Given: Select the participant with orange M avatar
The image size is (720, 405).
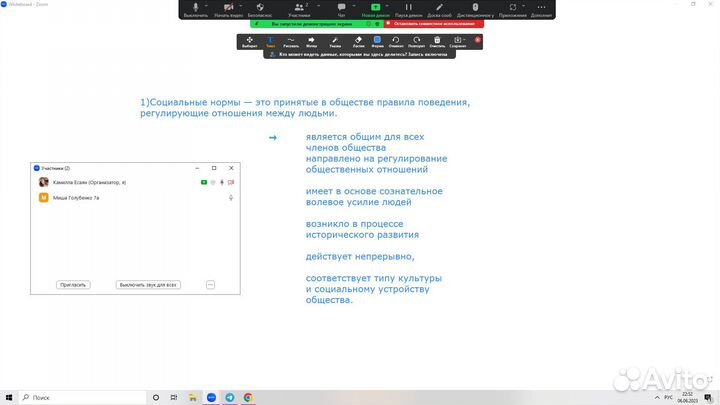Looking at the screenshot, I should [x=135, y=197].
